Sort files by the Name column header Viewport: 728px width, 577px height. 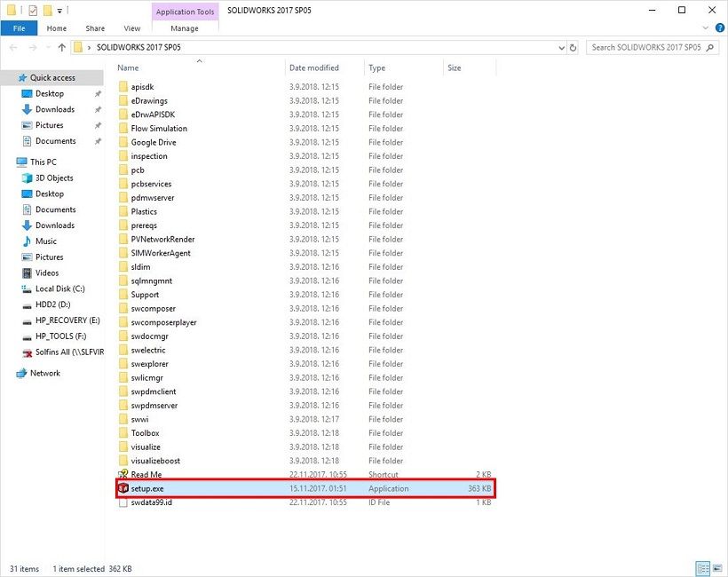(129, 67)
